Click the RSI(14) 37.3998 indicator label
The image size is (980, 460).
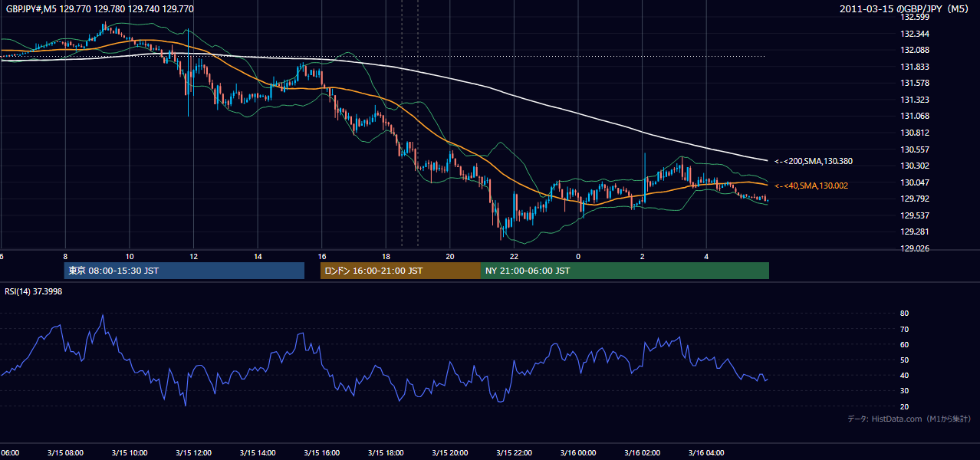34,291
